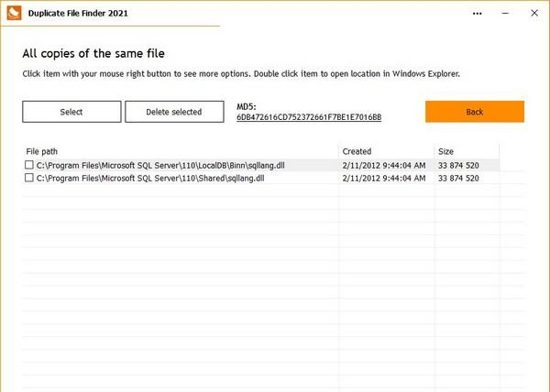
Task: Go back with the orange Back button
Action: click(x=475, y=112)
